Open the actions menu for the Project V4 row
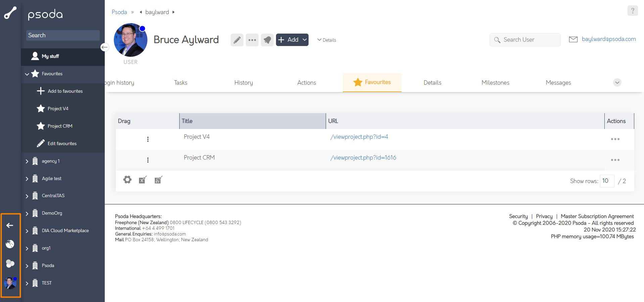 615,139
